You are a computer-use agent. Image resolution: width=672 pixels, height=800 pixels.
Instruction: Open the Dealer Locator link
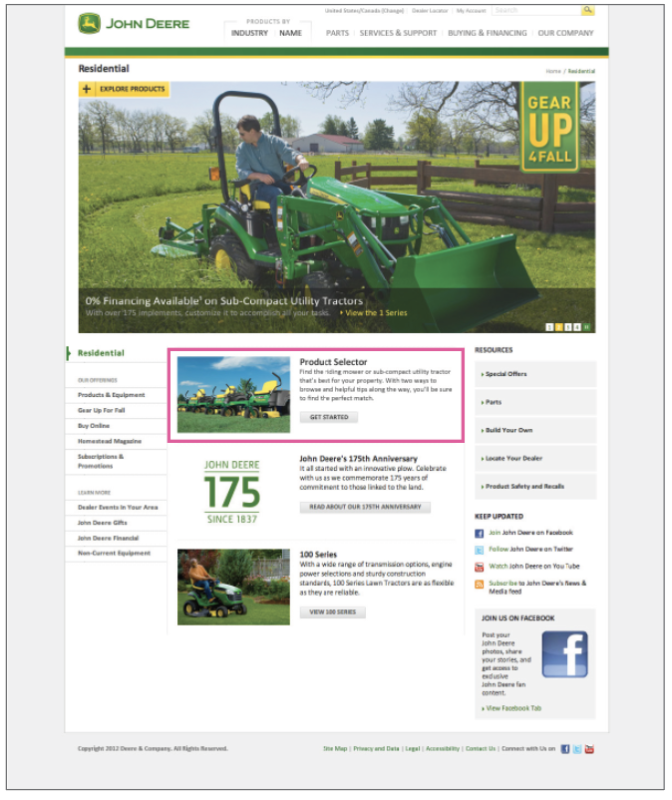(x=430, y=11)
